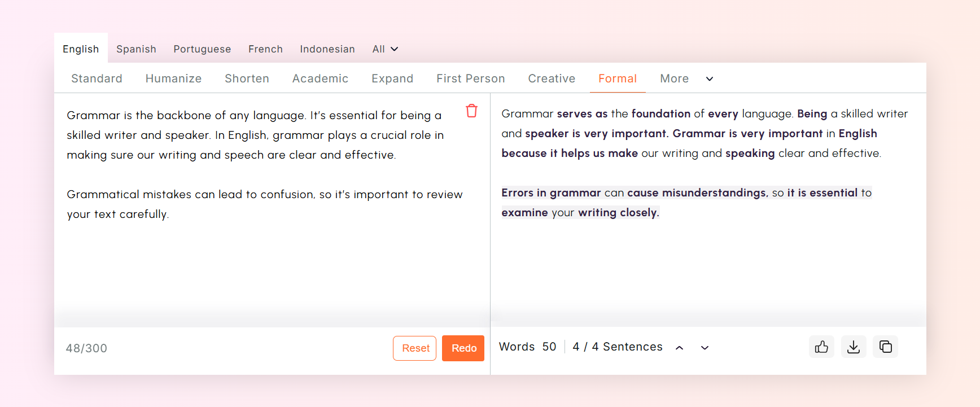Switch to Spanish language tab
980x407 pixels.
(136, 49)
